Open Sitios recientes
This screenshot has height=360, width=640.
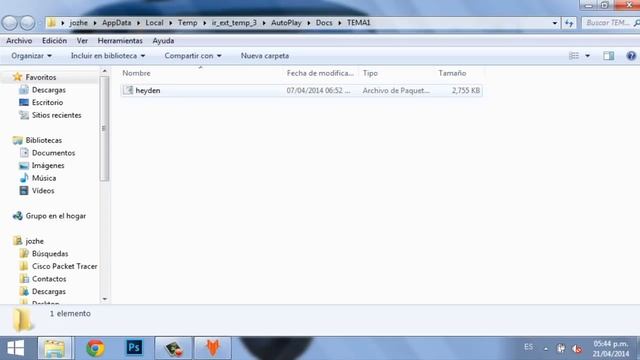coord(56,115)
